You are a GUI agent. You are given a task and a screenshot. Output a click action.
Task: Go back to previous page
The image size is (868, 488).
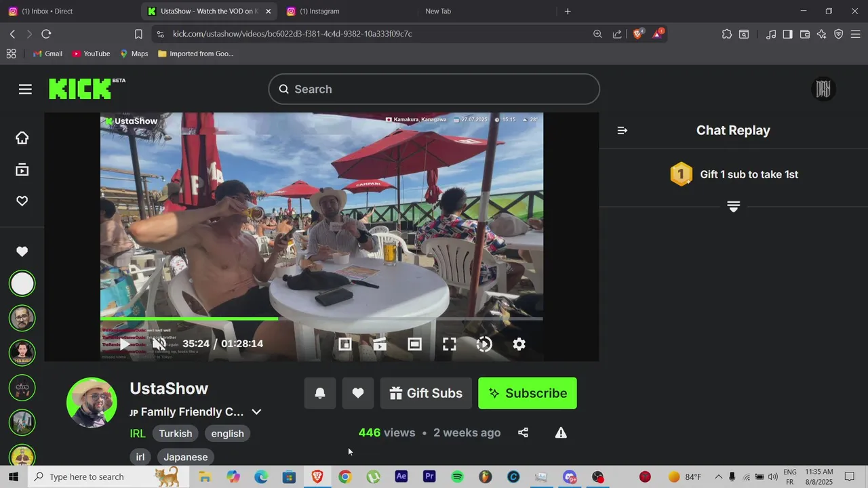point(12,34)
